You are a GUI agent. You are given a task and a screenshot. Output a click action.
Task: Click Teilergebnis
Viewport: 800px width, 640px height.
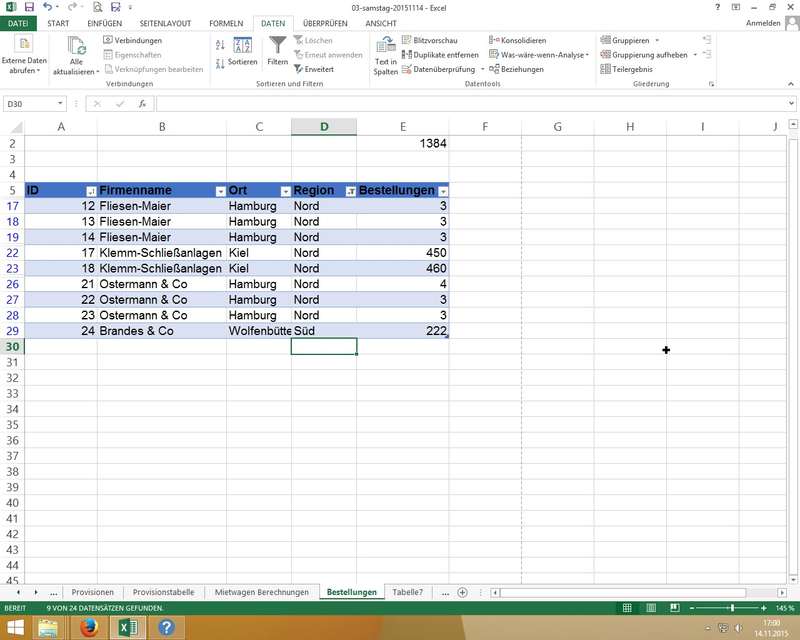[627, 69]
